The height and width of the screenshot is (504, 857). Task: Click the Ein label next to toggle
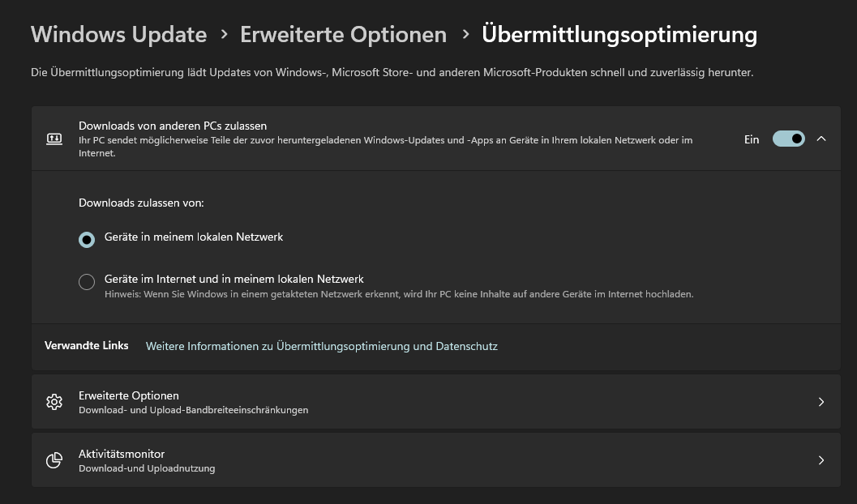(752, 139)
